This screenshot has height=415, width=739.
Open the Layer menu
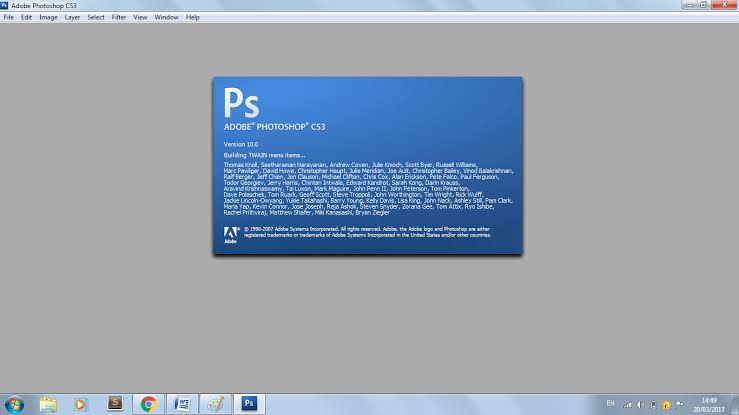pyautogui.click(x=72, y=17)
